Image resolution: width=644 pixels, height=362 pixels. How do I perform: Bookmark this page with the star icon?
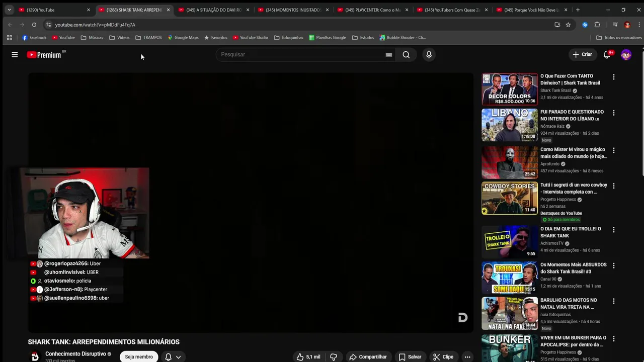568,24
